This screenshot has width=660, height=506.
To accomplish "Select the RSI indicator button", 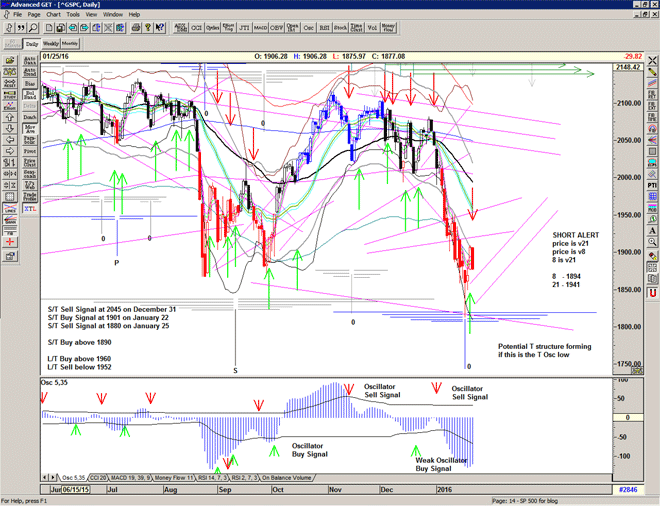I will (x=326, y=29).
